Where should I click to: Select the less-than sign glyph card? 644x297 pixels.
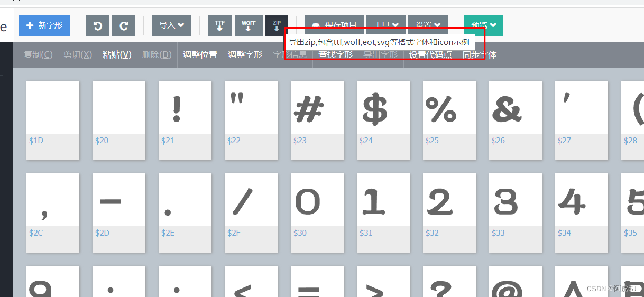click(x=251, y=281)
